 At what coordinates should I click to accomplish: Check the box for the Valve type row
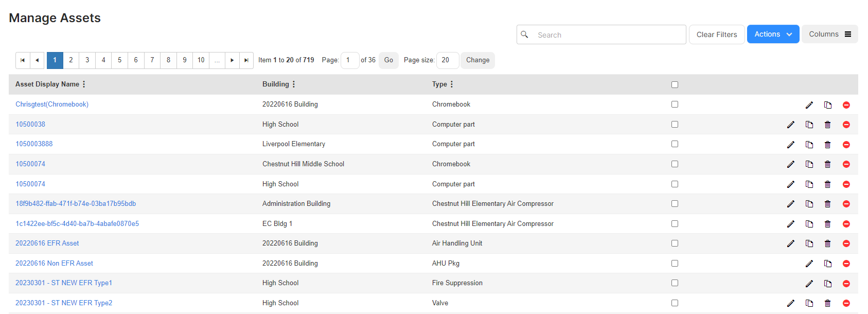pos(675,303)
